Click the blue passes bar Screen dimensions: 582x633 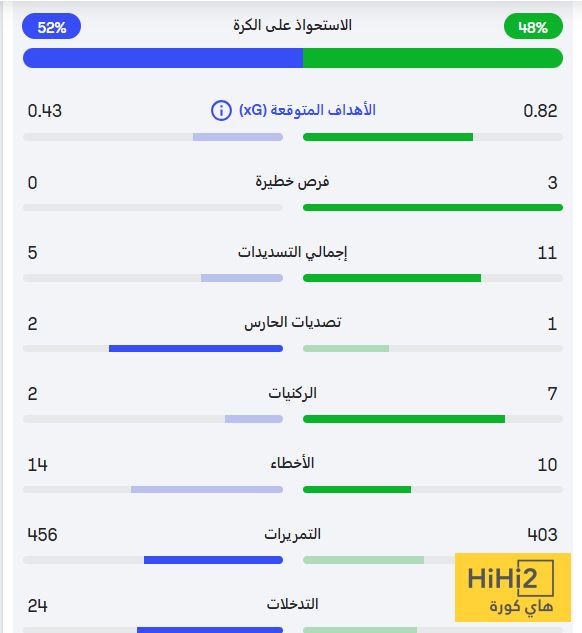point(213,560)
